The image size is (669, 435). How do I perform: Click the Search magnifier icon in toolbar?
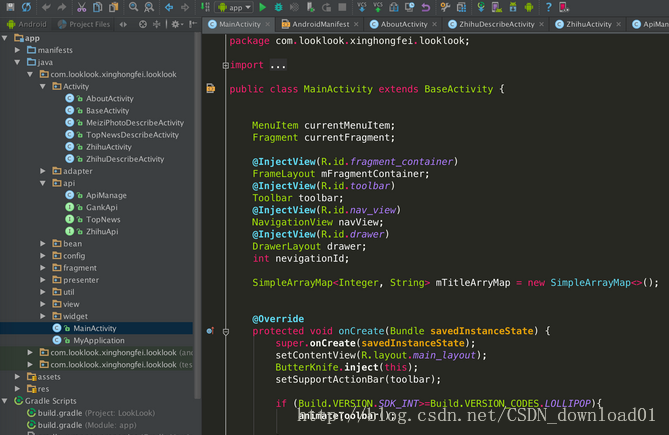point(132,7)
